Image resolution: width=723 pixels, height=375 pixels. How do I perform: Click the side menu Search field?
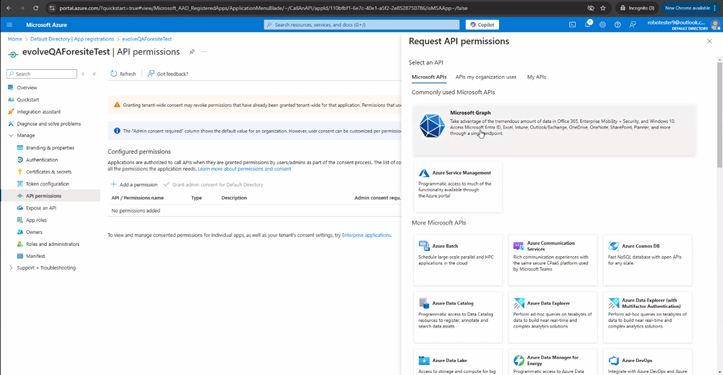click(x=42, y=74)
